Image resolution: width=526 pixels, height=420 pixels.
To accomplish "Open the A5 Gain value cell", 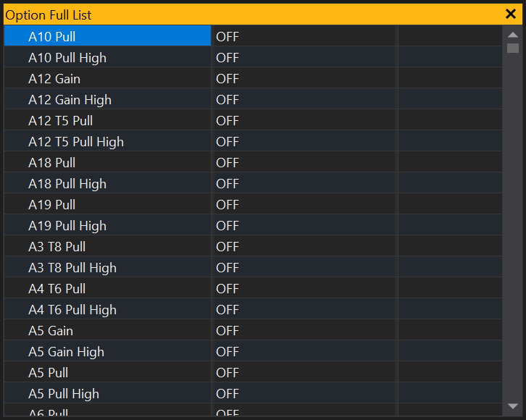I will pyautogui.click(x=227, y=330).
